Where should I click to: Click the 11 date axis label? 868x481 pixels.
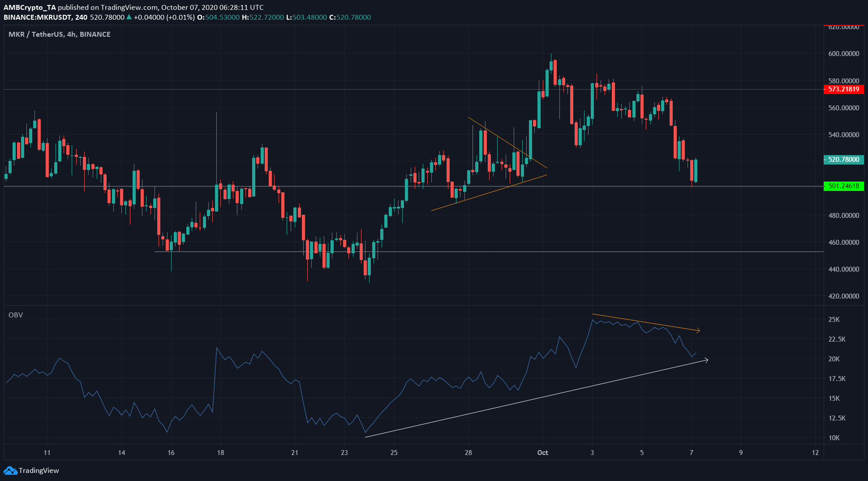47,453
